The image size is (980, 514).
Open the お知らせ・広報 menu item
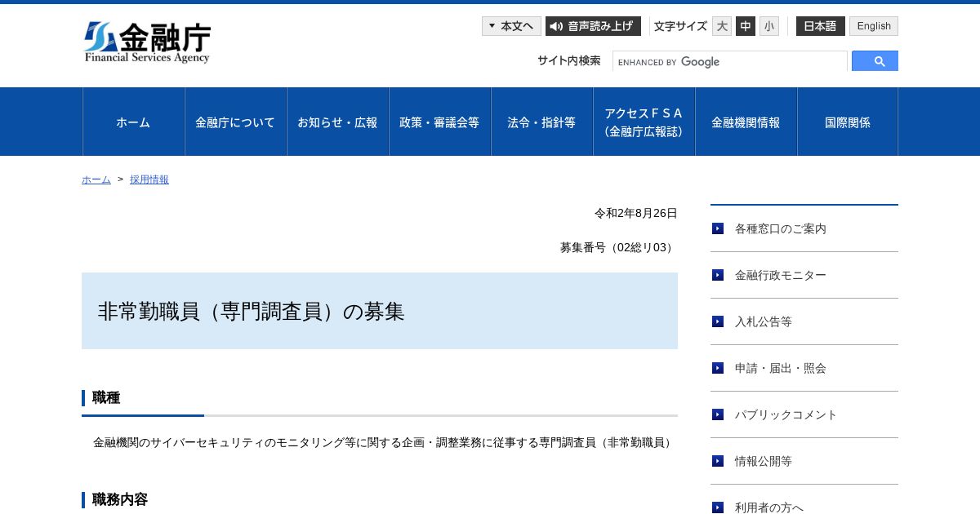[x=337, y=122]
